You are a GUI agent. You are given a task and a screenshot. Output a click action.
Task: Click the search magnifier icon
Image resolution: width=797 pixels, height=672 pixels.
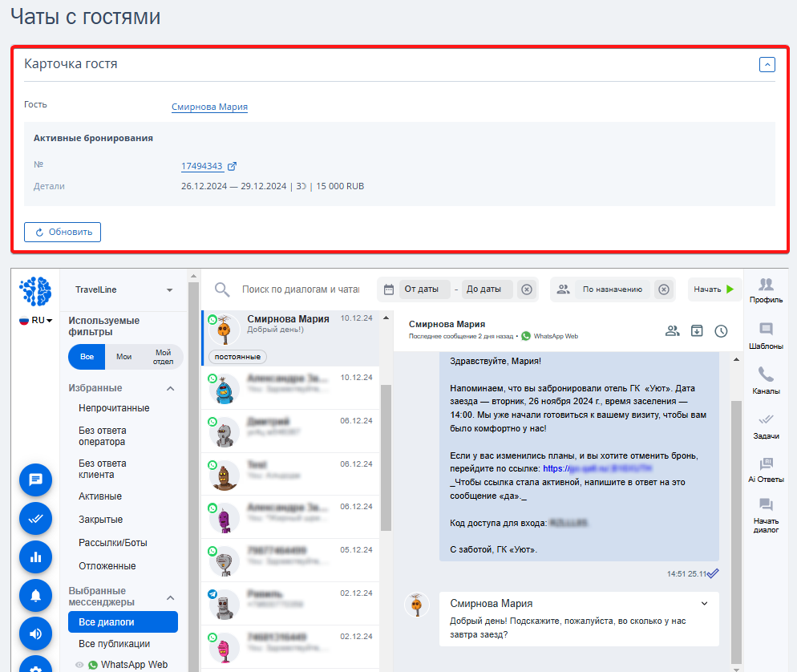222,289
